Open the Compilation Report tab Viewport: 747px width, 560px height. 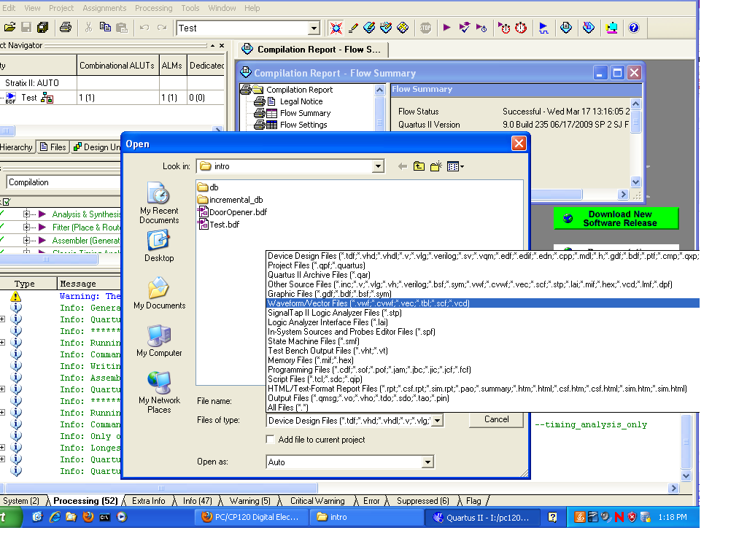(312, 50)
